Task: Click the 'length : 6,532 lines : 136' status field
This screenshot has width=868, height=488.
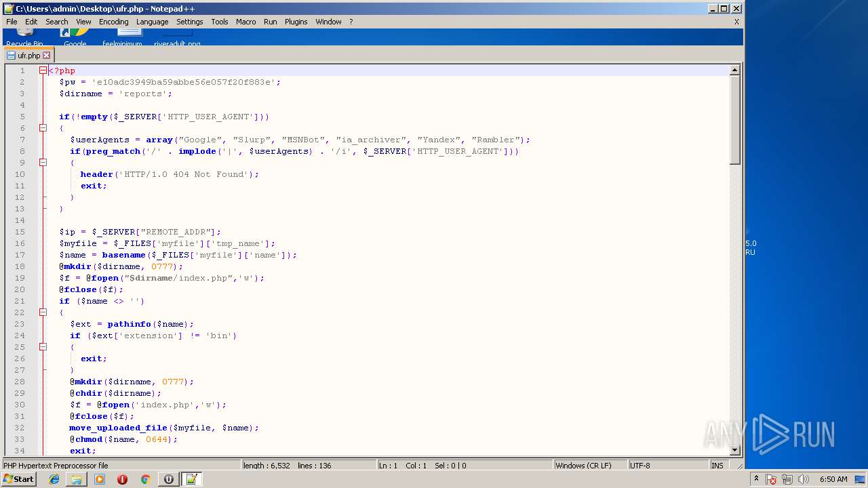Action: (x=309, y=466)
